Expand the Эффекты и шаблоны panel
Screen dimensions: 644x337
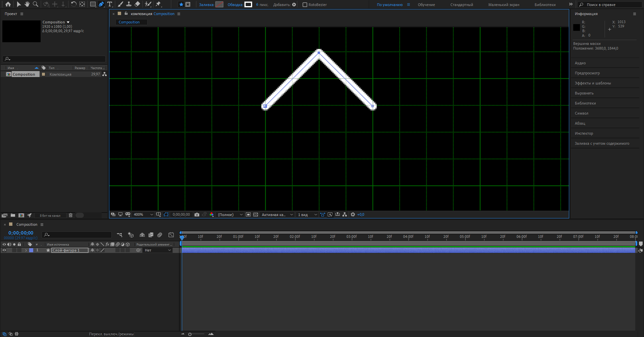593,83
